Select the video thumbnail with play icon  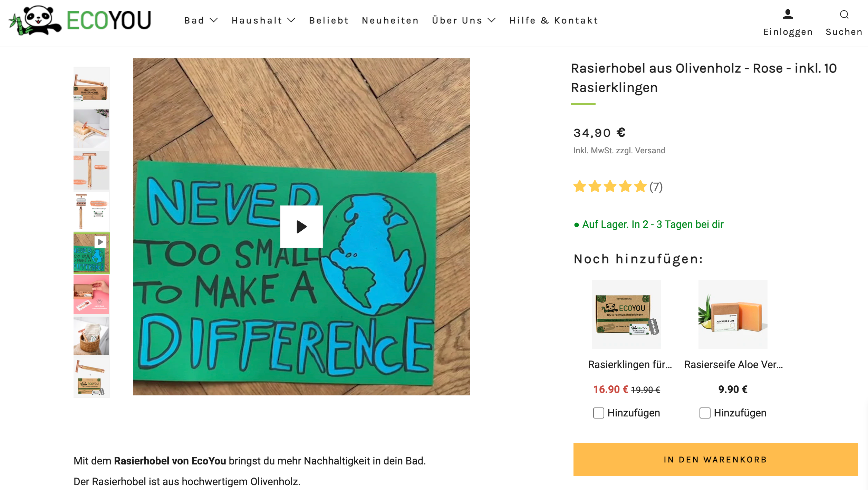91,253
